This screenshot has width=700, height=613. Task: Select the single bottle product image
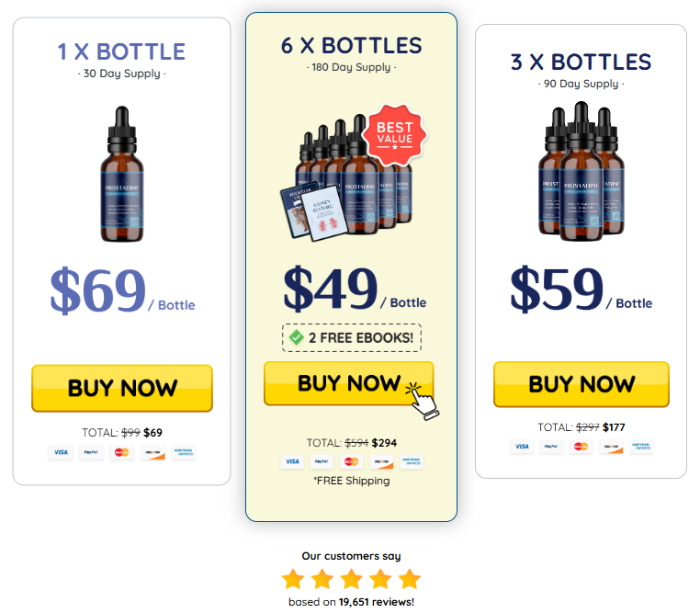(x=122, y=174)
